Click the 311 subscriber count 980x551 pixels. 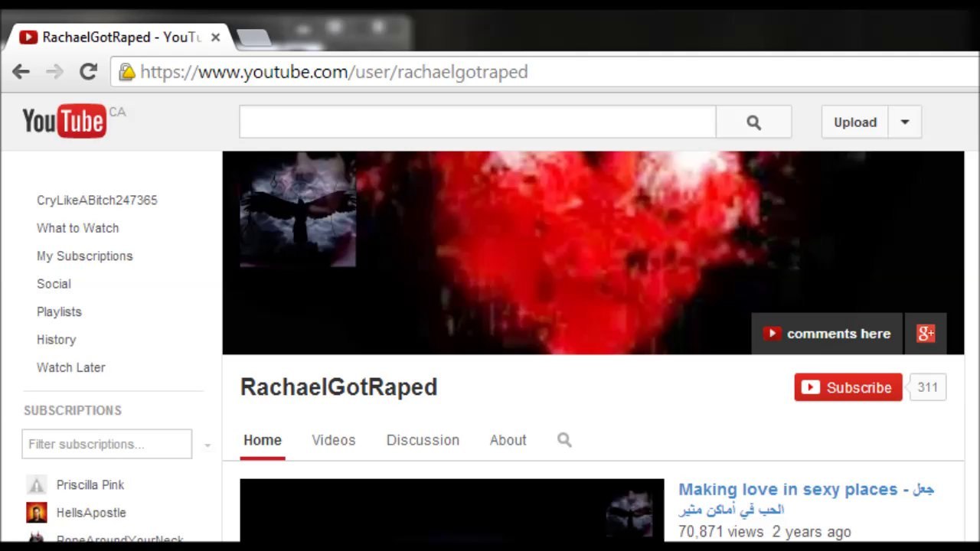(927, 387)
